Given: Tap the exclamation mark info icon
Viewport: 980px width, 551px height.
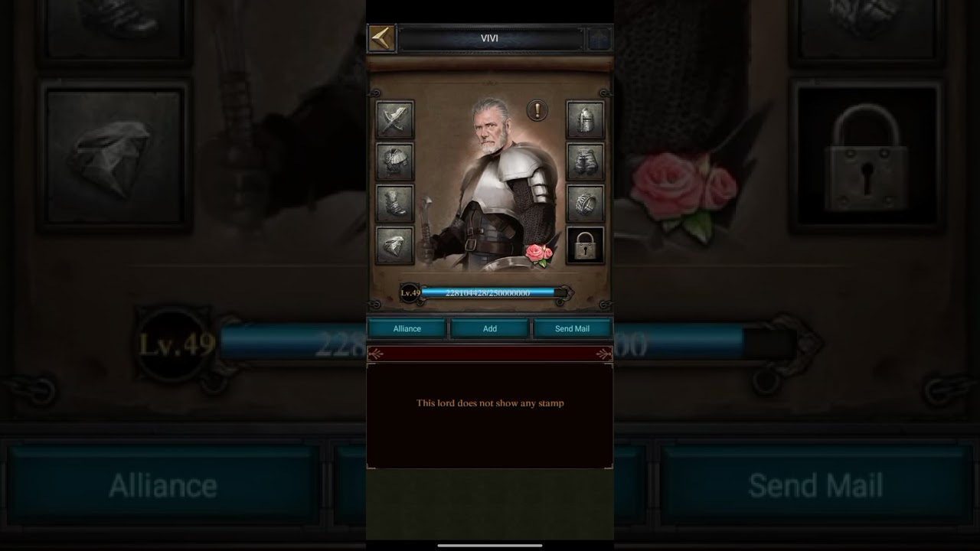Looking at the screenshot, I should pyautogui.click(x=537, y=111).
